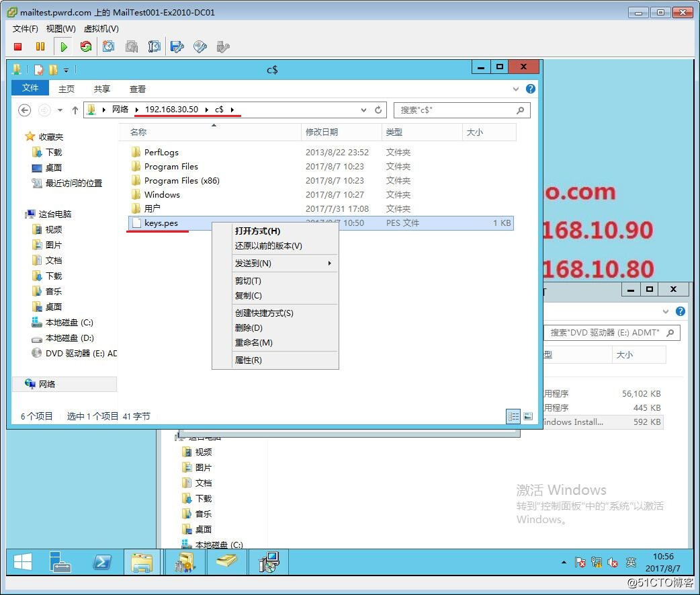Screen dimensions: 700x595
Task: Choose 属性(R) from context menu
Action: [x=275, y=360]
